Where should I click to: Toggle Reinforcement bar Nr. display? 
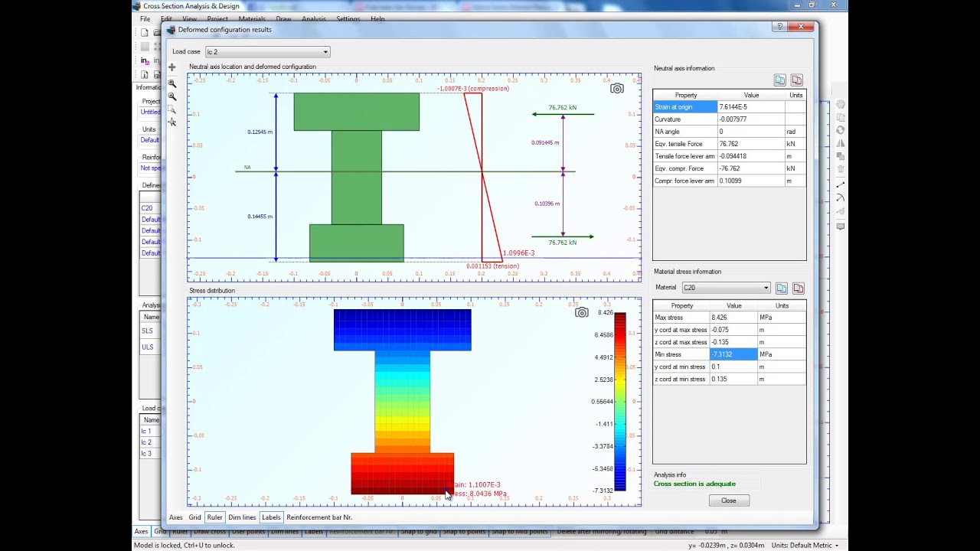coord(319,517)
